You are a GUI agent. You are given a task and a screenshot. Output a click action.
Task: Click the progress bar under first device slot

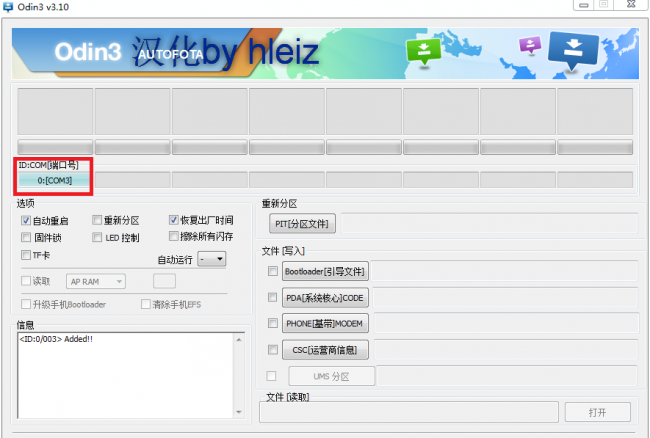(x=55, y=147)
